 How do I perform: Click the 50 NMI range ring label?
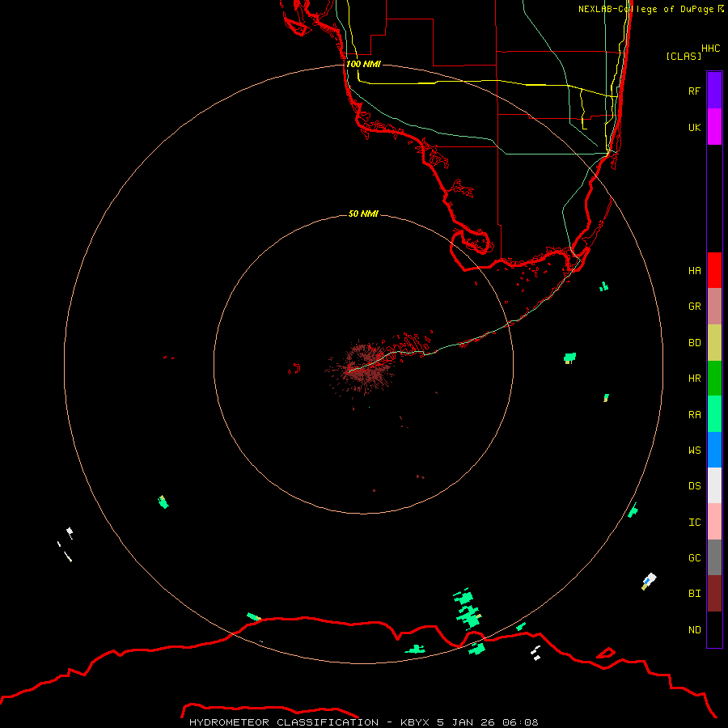click(x=363, y=214)
